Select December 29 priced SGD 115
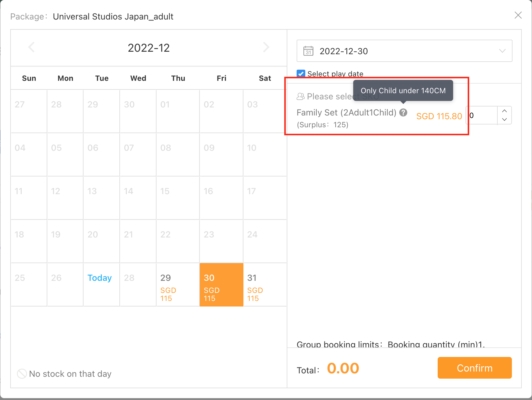The height and width of the screenshot is (400, 532). click(x=178, y=285)
